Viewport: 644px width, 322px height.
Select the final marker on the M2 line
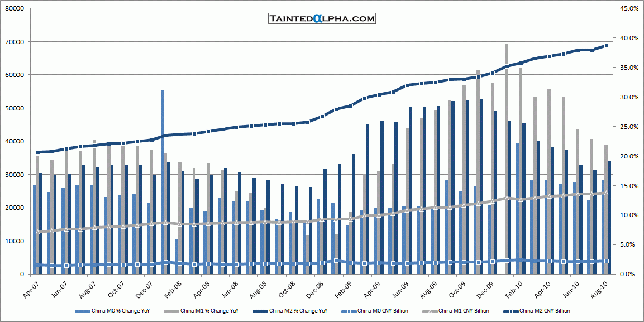click(607, 46)
